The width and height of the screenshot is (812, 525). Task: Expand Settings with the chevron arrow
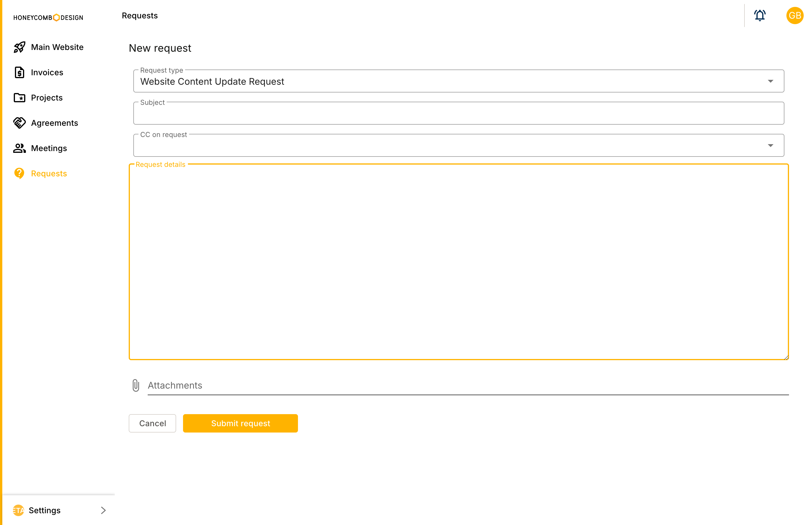coord(103,510)
